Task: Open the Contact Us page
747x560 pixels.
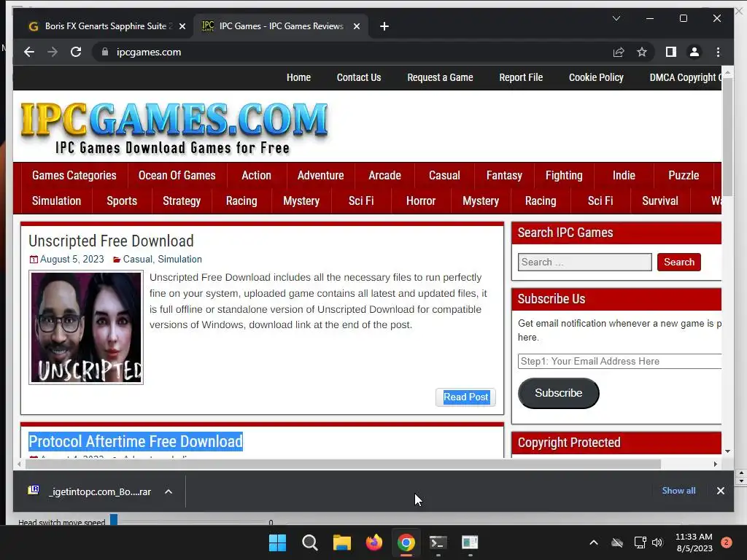Action: pos(359,77)
